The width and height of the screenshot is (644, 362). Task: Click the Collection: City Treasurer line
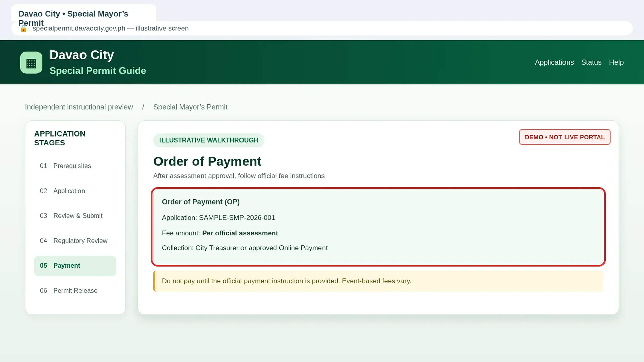245,248
